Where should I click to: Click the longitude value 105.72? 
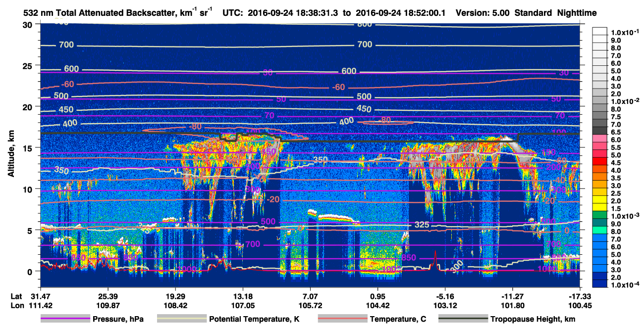coord(310,305)
